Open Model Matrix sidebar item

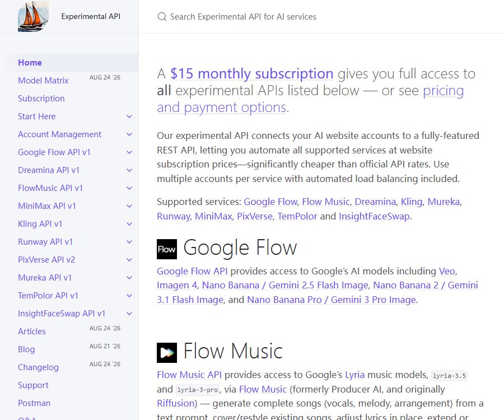(43, 80)
